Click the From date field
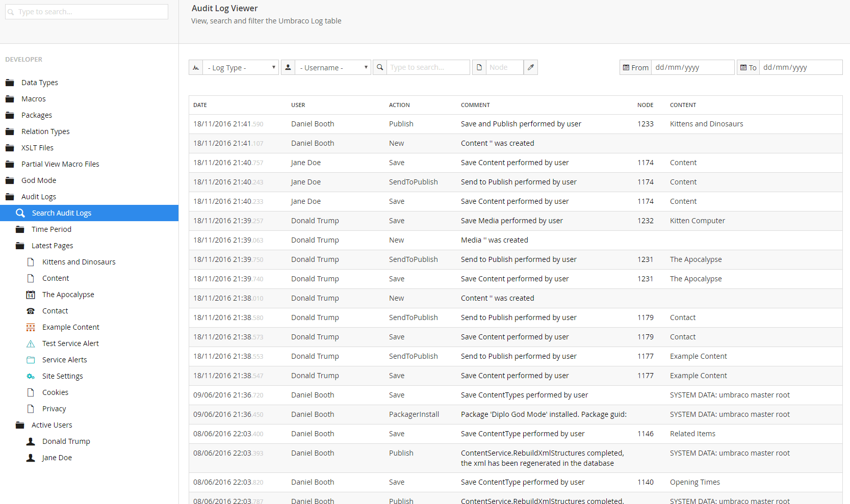Viewport: 850px width, 504px height. [692, 67]
